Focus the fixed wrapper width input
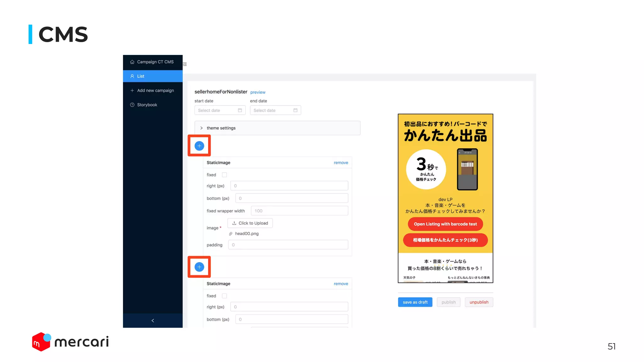Image resolution: width=644 pixels, height=362 pixels. (299, 211)
